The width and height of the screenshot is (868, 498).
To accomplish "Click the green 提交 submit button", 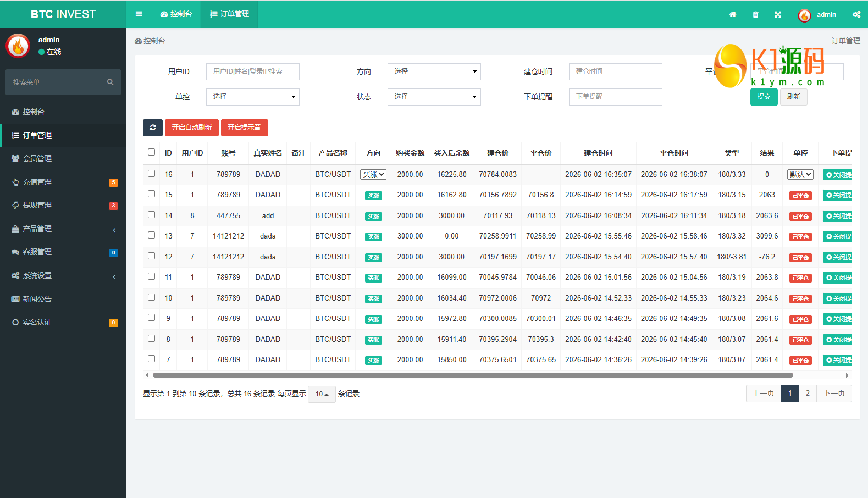I will (764, 97).
